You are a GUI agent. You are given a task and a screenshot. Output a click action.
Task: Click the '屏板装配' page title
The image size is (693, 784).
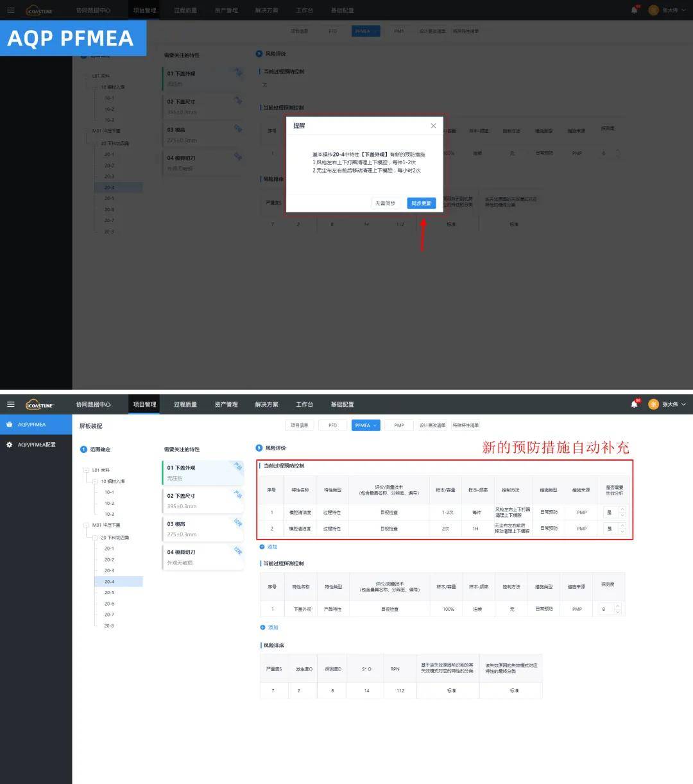pos(91,426)
